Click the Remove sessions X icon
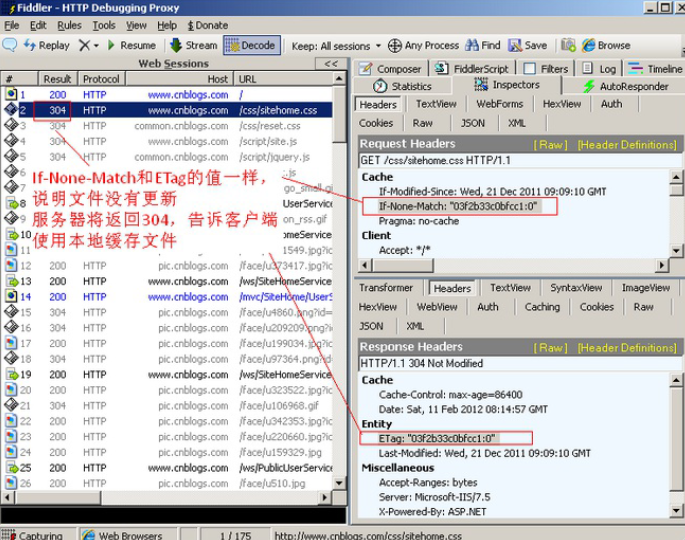Image resolution: width=685 pixels, height=540 pixels. [84, 45]
